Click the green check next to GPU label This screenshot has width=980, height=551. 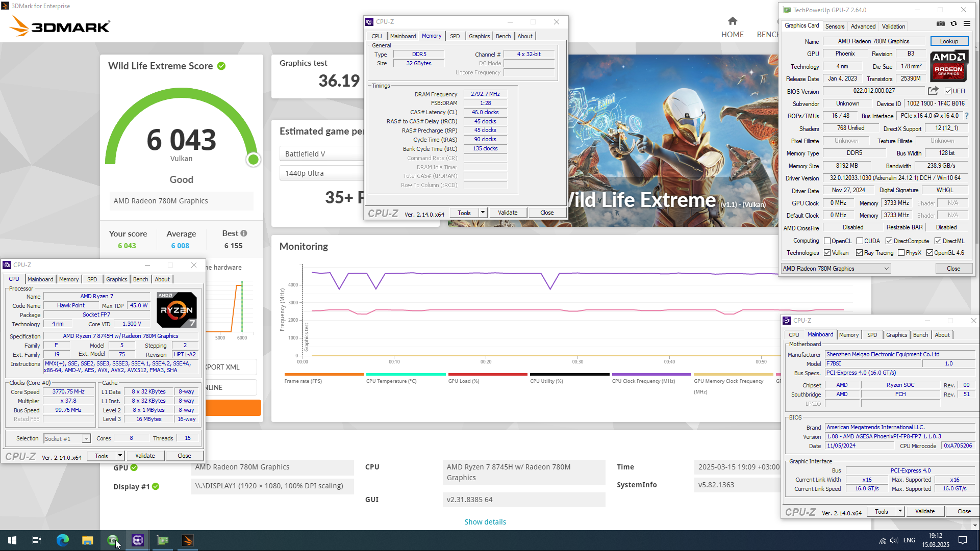point(134,467)
